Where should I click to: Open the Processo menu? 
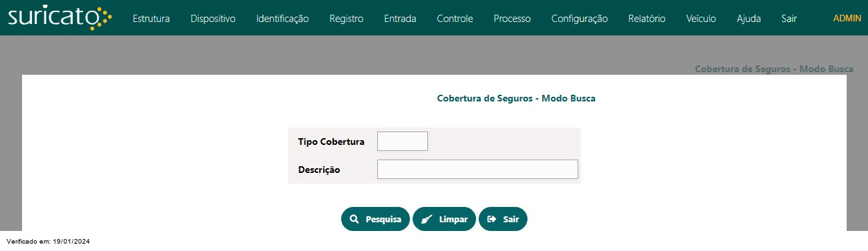click(512, 19)
